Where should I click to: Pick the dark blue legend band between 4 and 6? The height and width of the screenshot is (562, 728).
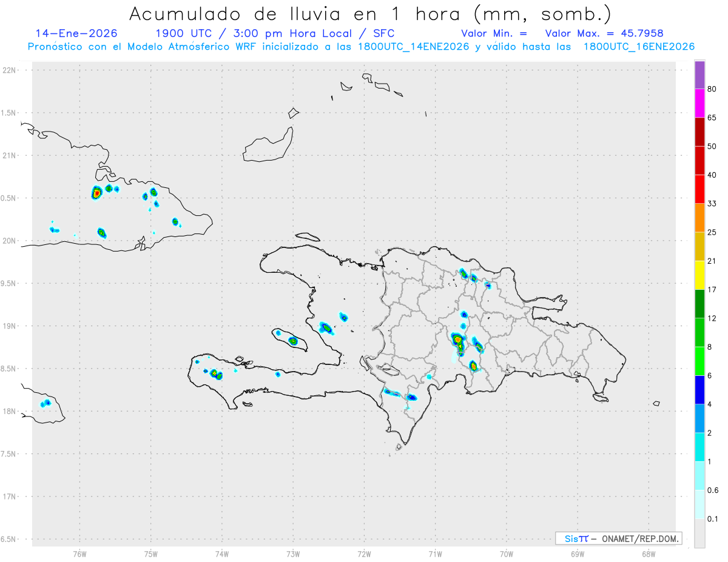(699, 390)
